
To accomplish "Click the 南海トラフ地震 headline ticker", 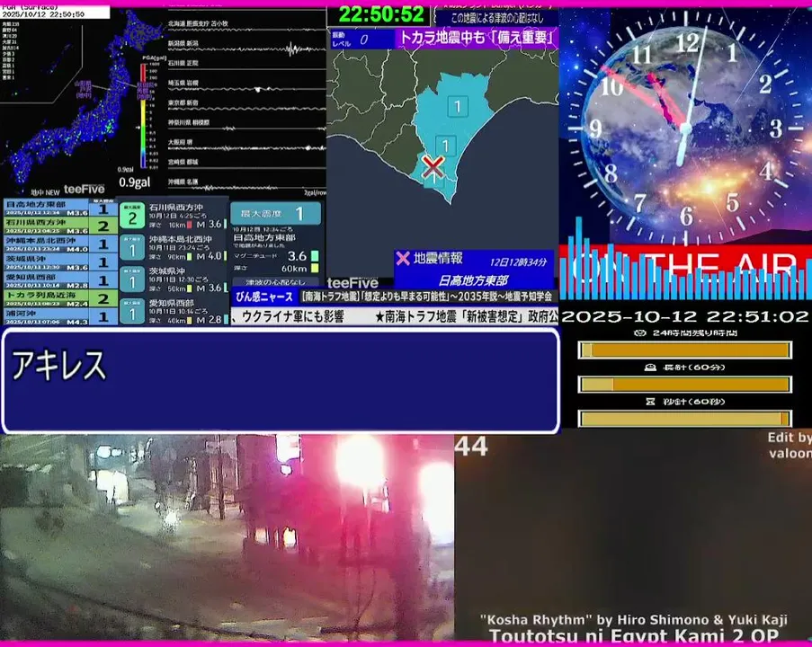I will point(427,297).
